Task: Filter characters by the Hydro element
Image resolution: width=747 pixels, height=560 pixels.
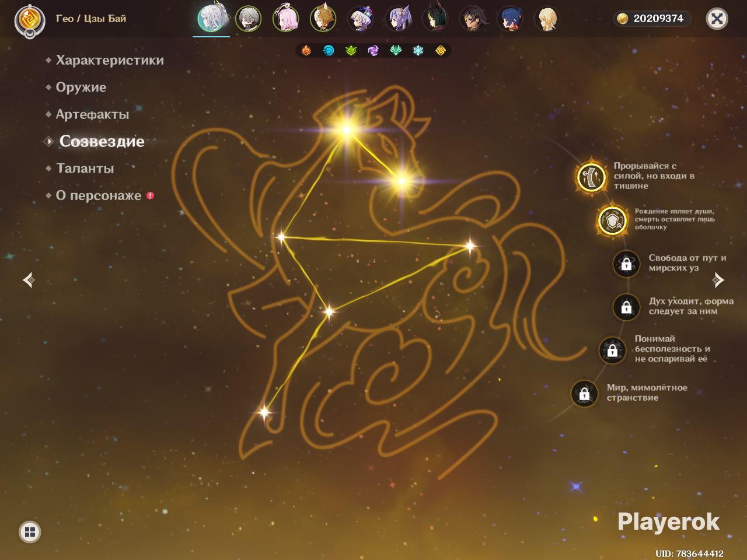Action: coord(329,51)
